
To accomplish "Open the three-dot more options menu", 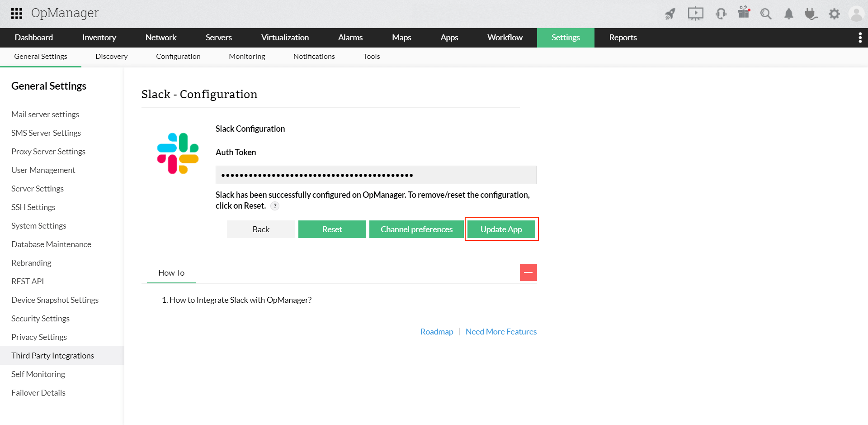I will coord(860,38).
